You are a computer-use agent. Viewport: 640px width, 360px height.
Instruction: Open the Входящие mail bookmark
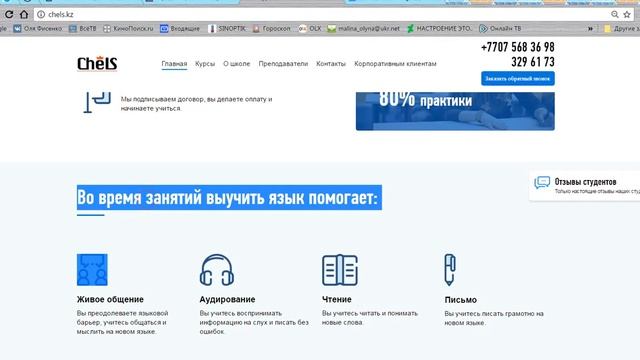tap(180, 29)
